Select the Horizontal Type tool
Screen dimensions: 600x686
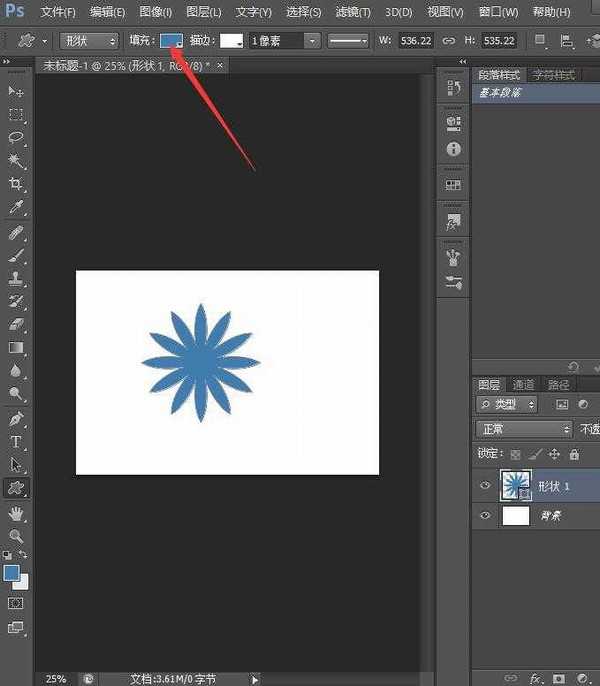click(16, 442)
